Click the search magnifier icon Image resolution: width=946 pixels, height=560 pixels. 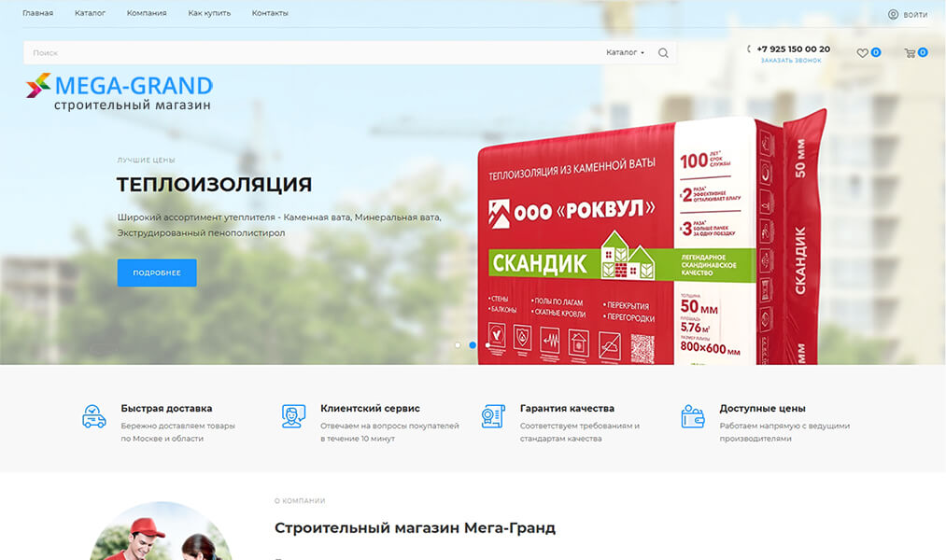coord(663,53)
